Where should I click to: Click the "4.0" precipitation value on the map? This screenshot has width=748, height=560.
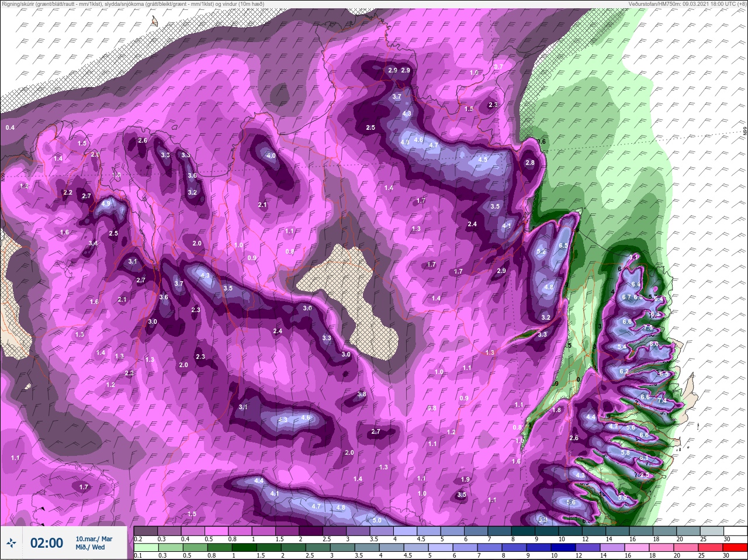271,156
